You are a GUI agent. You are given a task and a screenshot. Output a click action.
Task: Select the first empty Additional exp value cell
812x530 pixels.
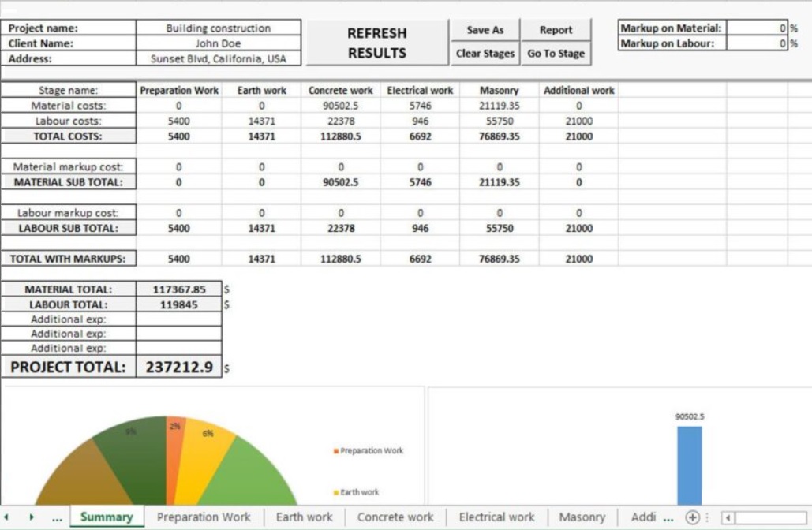click(178, 319)
